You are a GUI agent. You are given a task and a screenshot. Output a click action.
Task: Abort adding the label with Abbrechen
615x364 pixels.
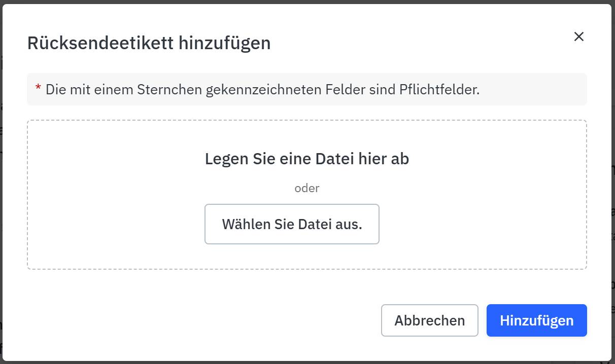429,320
